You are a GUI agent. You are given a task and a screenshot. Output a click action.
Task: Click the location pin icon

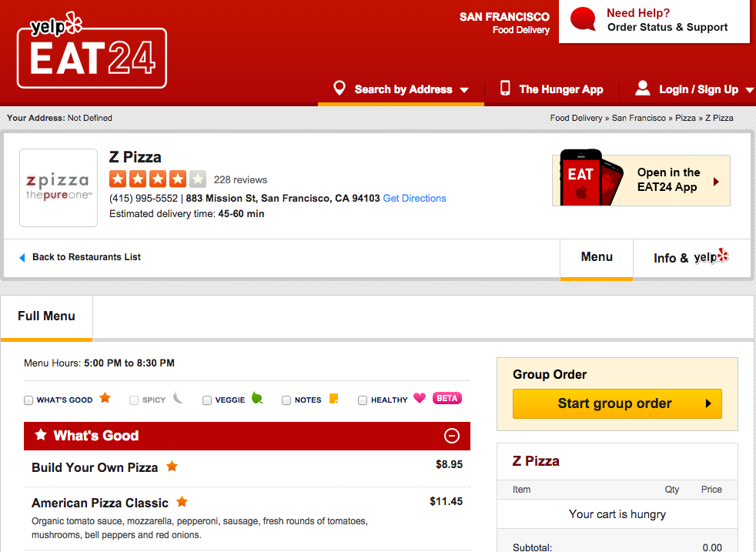(340, 89)
